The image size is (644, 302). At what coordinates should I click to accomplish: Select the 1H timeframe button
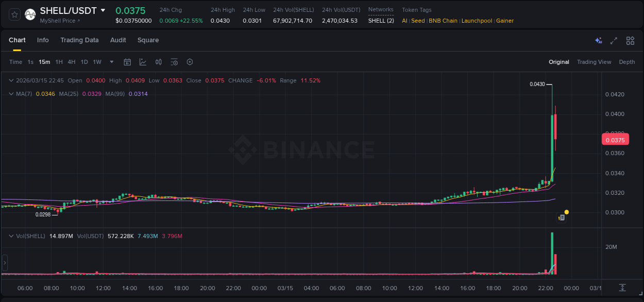click(58, 62)
